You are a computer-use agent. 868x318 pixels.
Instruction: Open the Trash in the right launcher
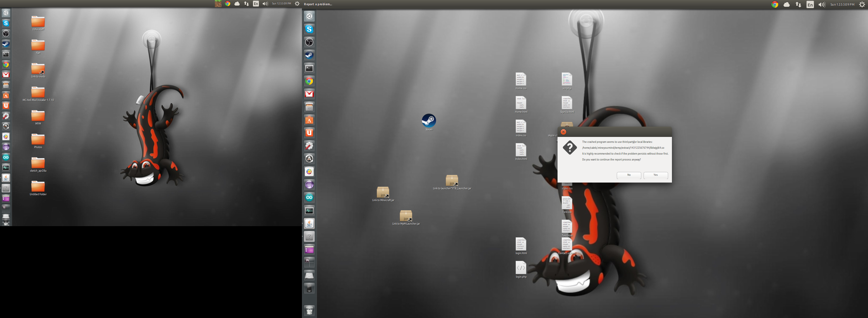pyautogui.click(x=309, y=310)
